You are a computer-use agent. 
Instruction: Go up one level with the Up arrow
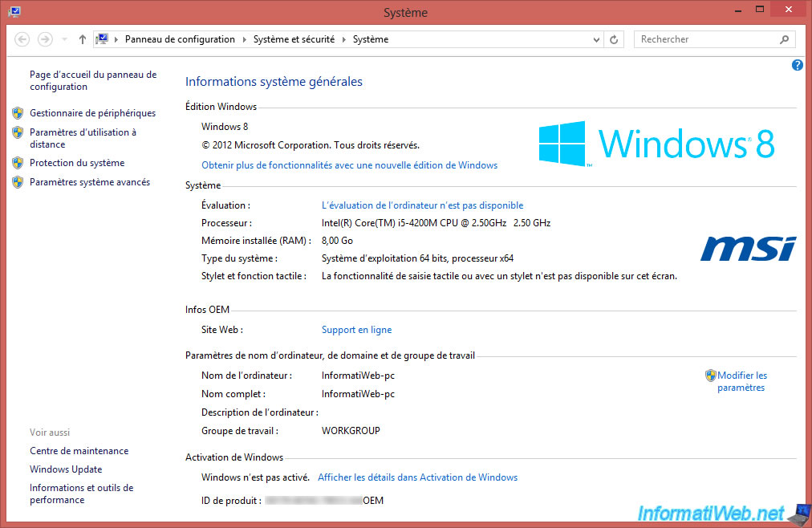[x=82, y=39]
